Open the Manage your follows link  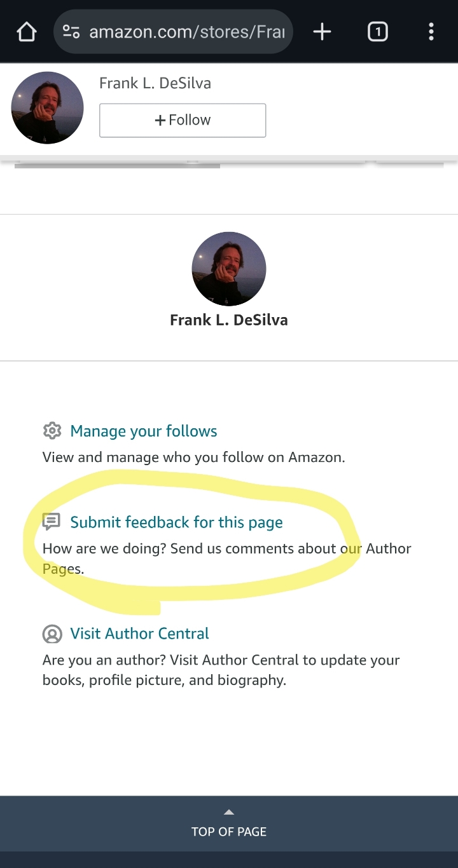[x=144, y=431]
